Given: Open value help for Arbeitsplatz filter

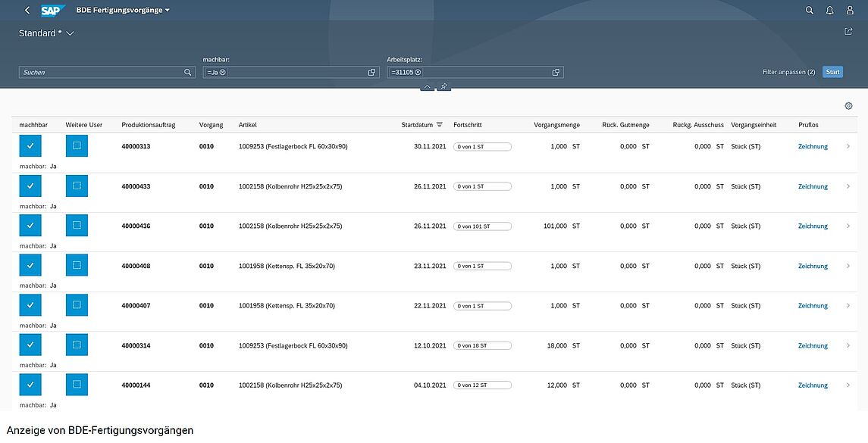Looking at the screenshot, I should point(556,72).
